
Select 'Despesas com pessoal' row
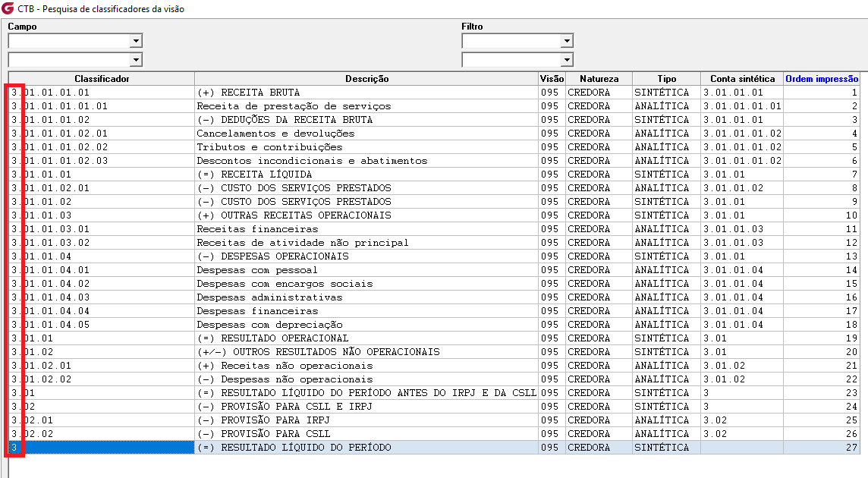tap(434, 270)
